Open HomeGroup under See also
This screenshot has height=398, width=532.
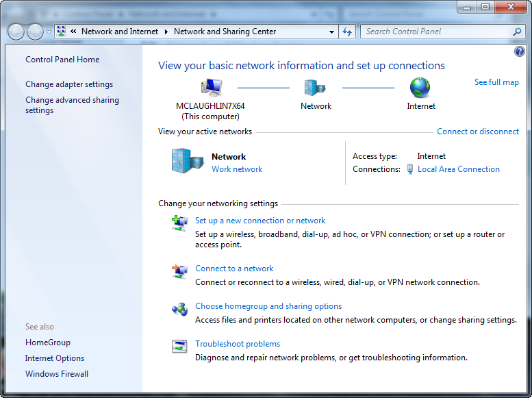[48, 343]
